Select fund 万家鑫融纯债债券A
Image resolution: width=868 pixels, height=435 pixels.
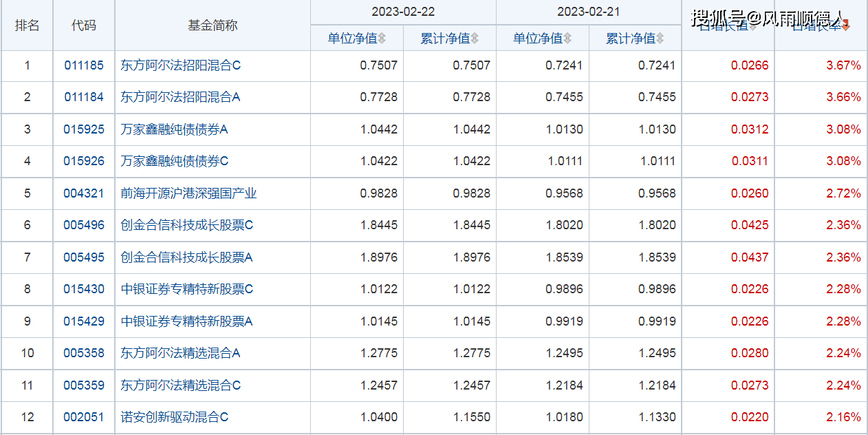pos(174,129)
